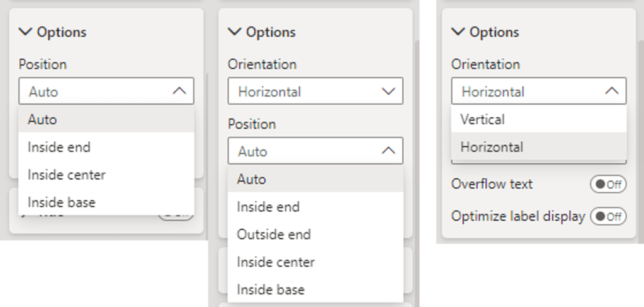Viewport: 644px width, 307px height.
Task: Collapse the middle panel Options section chevron
Action: point(235,32)
